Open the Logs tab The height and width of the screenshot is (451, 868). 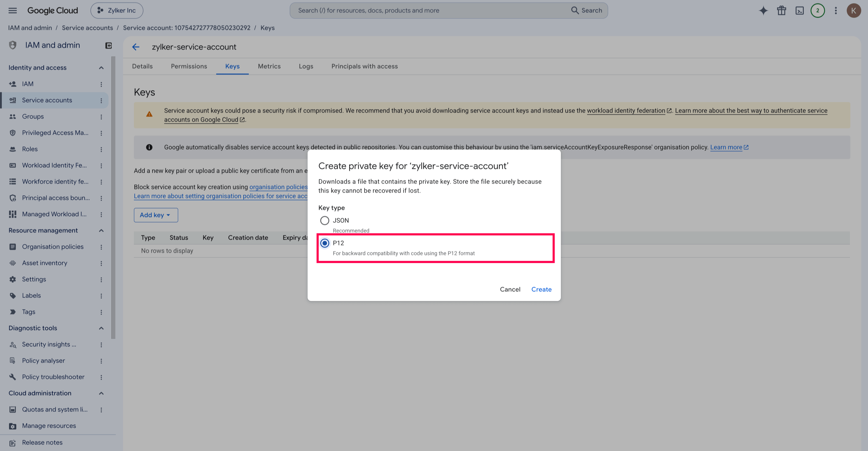(306, 66)
